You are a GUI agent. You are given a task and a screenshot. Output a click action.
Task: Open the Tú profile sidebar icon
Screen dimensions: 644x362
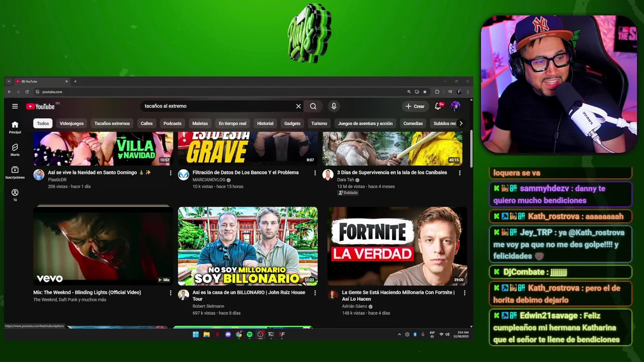click(15, 195)
